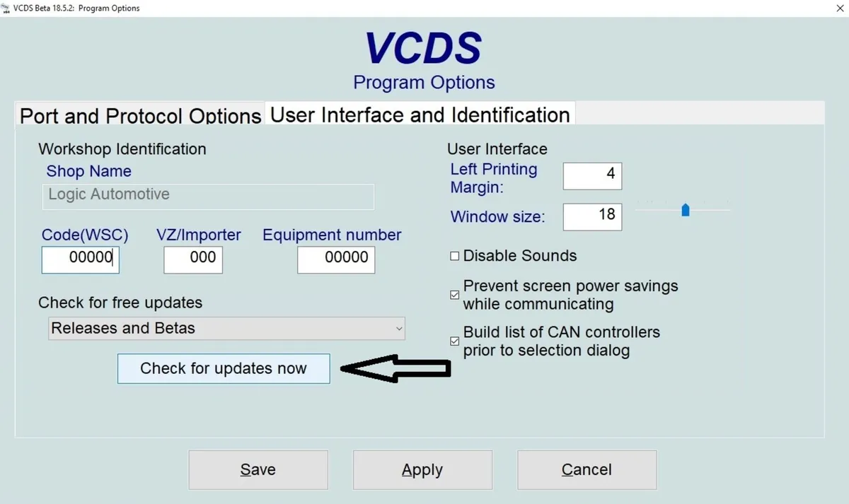Viewport: 849px width, 504px height.
Task: Switch to the Port and Protocol Options tab
Action: click(x=139, y=115)
